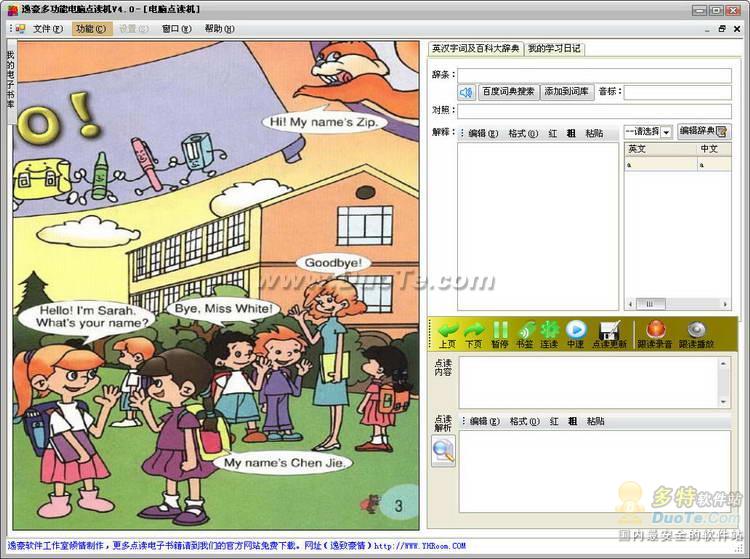Image resolution: width=750 pixels, height=559 pixels.
Task: Click inside the 点读解析 text area
Action: pyautogui.click(x=595, y=471)
